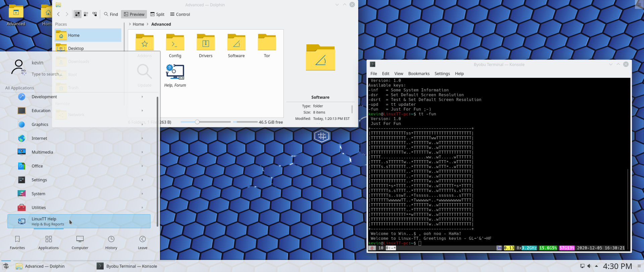
Task: Open Konsole File menu
Action: tap(374, 74)
